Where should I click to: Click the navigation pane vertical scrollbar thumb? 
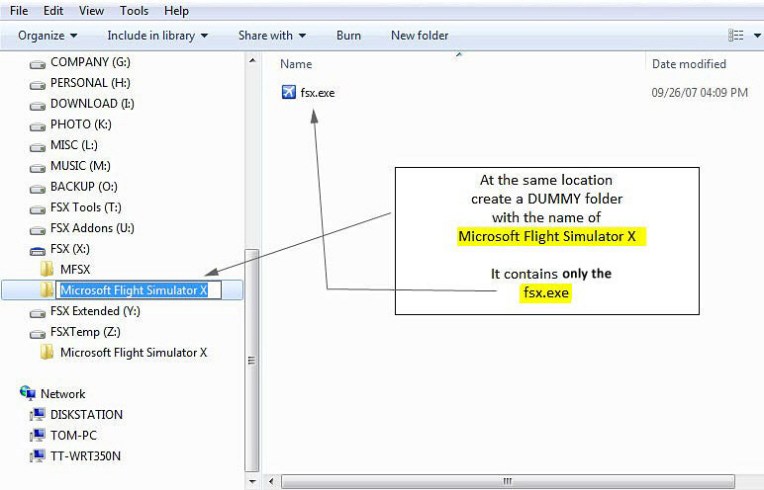(252, 360)
